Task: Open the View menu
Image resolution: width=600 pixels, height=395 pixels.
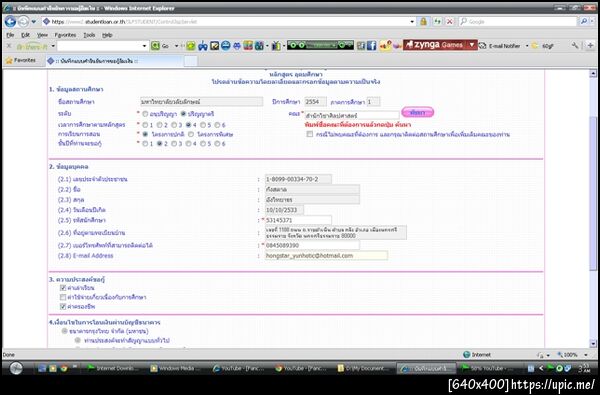Action: pos(42,35)
